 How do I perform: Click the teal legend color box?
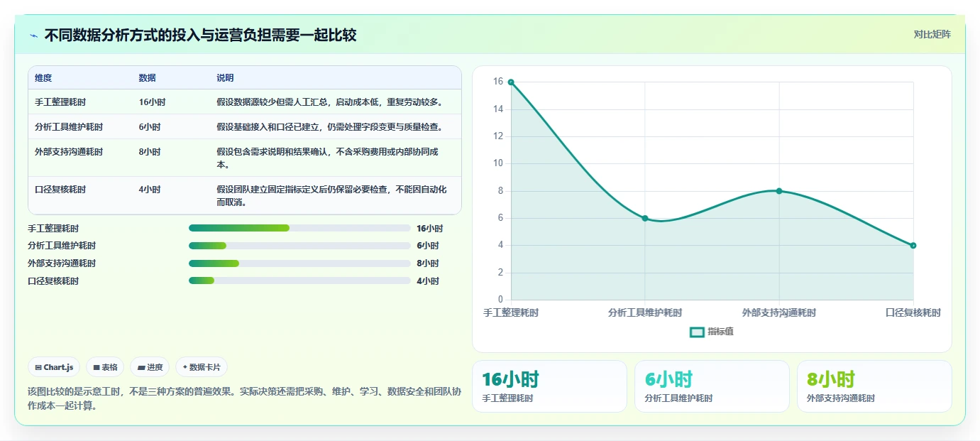coord(697,332)
